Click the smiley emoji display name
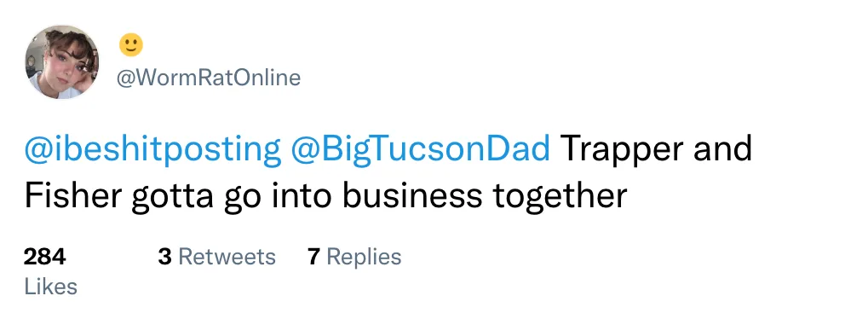 point(131,45)
